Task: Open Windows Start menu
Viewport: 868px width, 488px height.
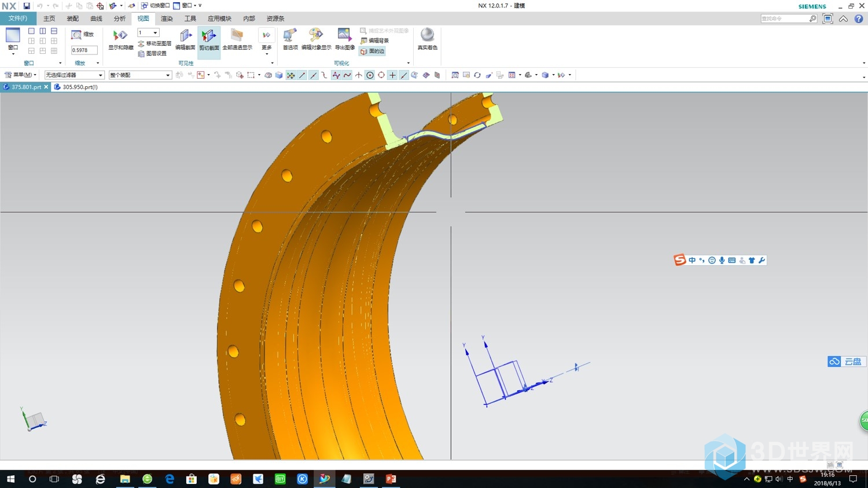Action: 10,479
